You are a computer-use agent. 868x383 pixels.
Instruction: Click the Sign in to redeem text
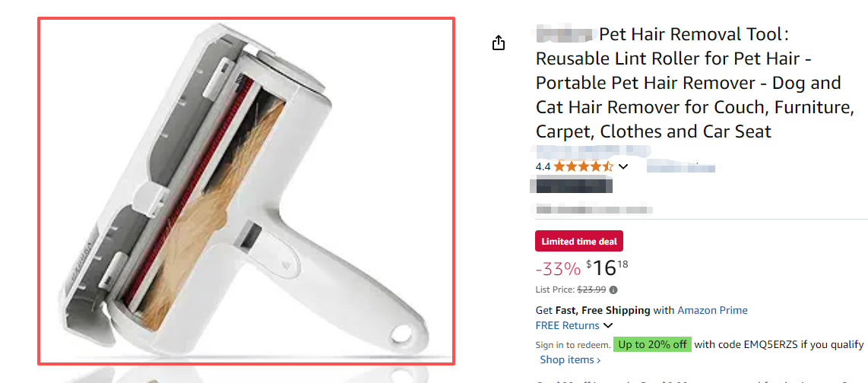point(572,345)
